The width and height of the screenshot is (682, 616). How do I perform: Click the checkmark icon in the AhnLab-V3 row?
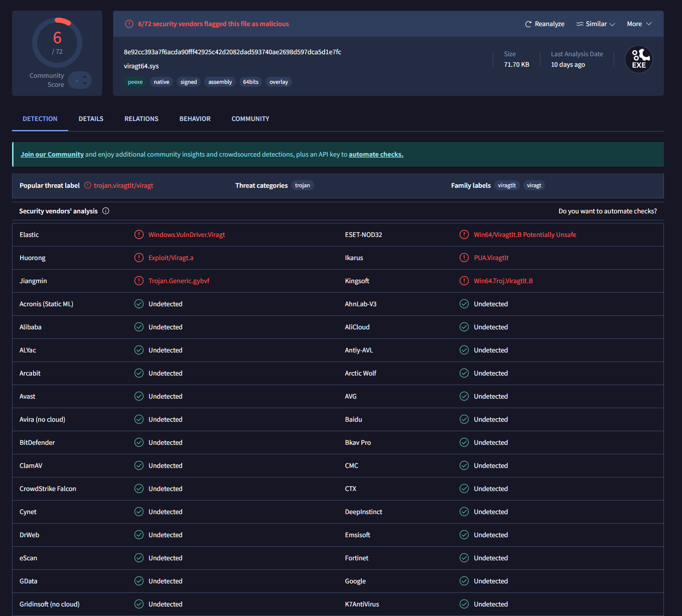click(x=464, y=304)
